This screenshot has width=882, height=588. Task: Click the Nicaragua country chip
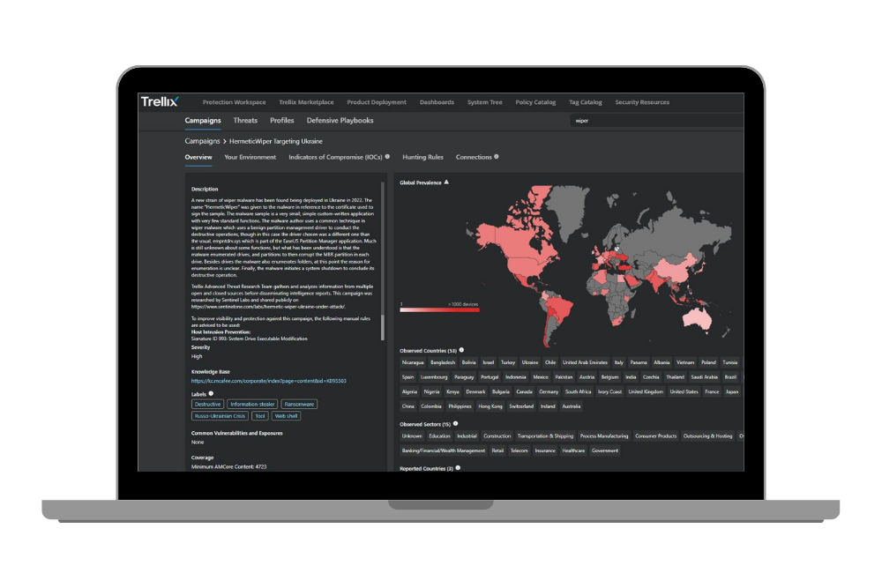(412, 362)
